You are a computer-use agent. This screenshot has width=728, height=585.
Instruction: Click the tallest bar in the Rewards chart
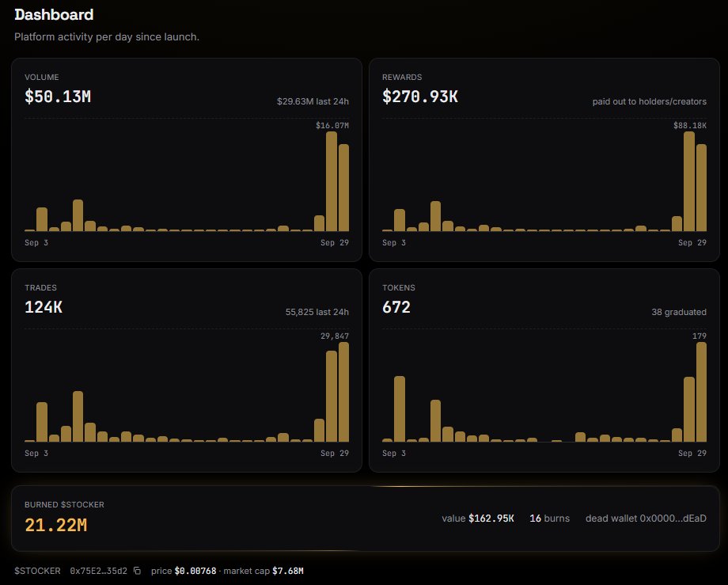click(689, 181)
